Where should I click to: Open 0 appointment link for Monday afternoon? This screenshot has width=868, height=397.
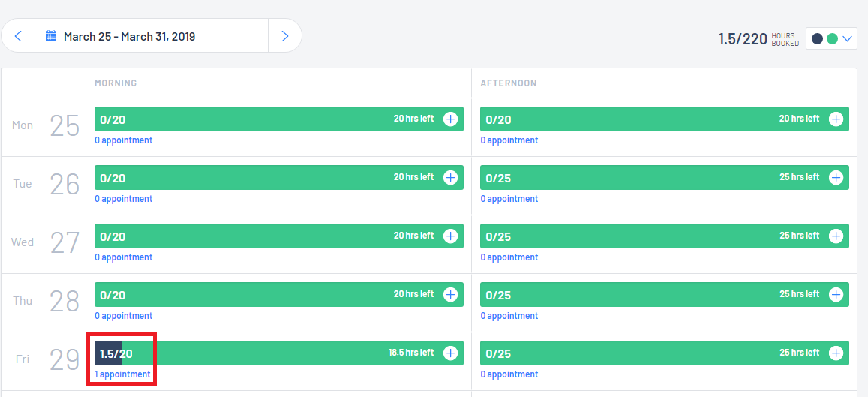pyautogui.click(x=509, y=140)
